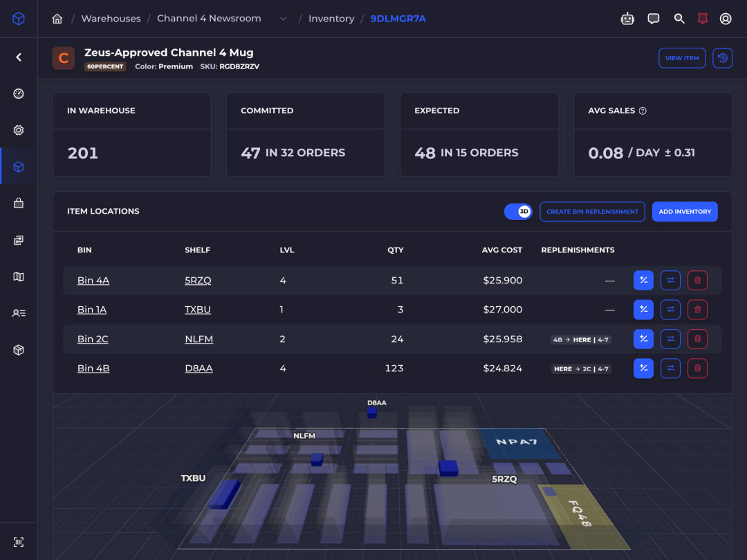The image size is (747, 560).
Task: Open the package box sidebar icon
Action: click(19, 350)
